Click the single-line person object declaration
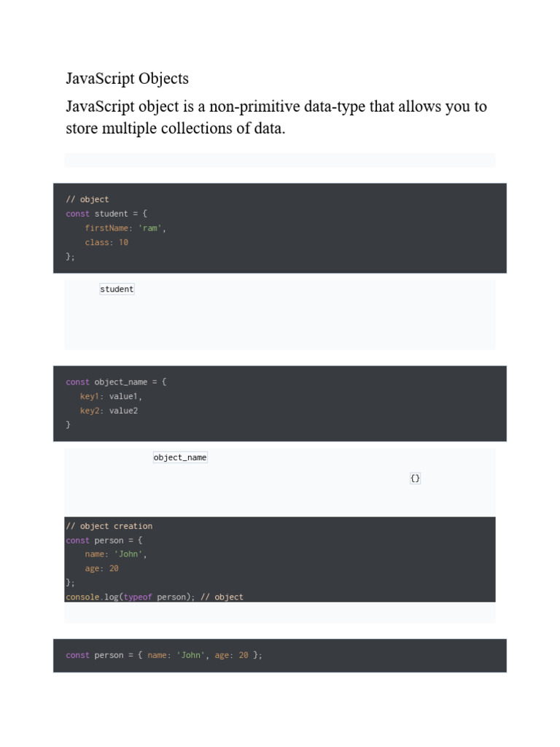This screenshot has height=747, width=560. point(163,655)
